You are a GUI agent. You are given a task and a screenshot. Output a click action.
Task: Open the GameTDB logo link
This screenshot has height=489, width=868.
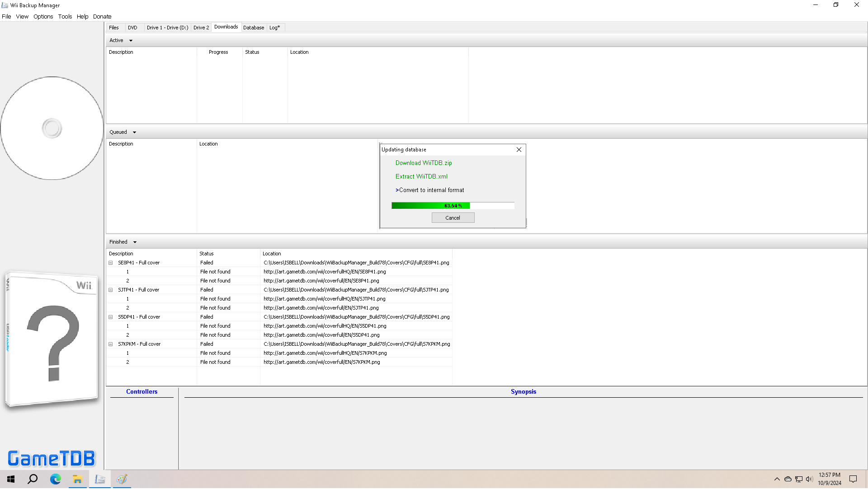click(x=52, y=459)
